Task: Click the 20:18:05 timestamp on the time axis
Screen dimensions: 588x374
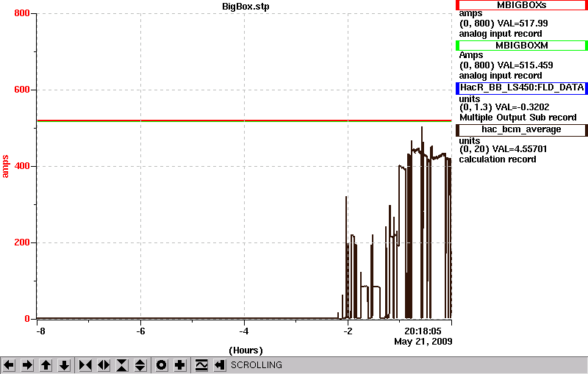Action: click(x=423, y=331)
